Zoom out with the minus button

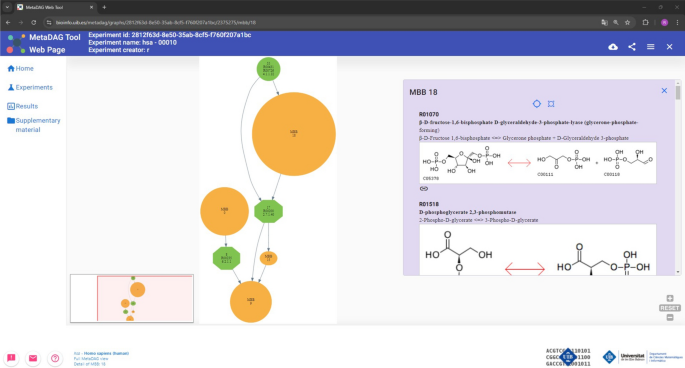(670, 318)
